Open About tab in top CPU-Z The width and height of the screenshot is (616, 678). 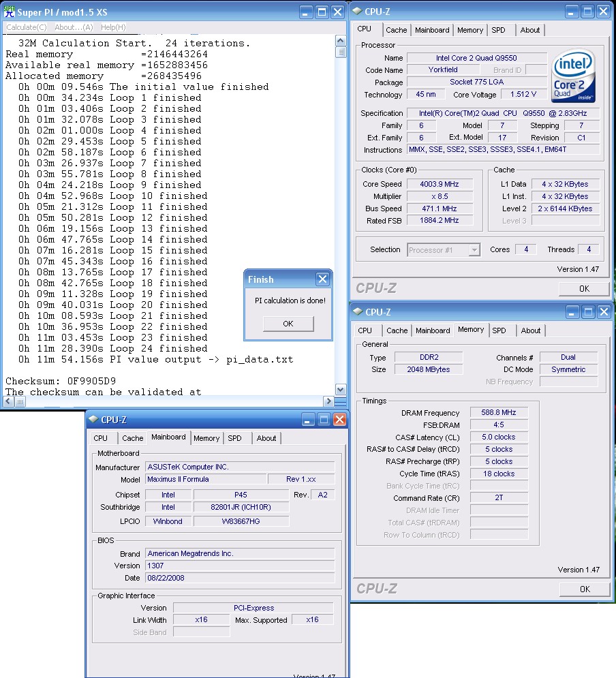pyautogui.click(x=530, y=30)
